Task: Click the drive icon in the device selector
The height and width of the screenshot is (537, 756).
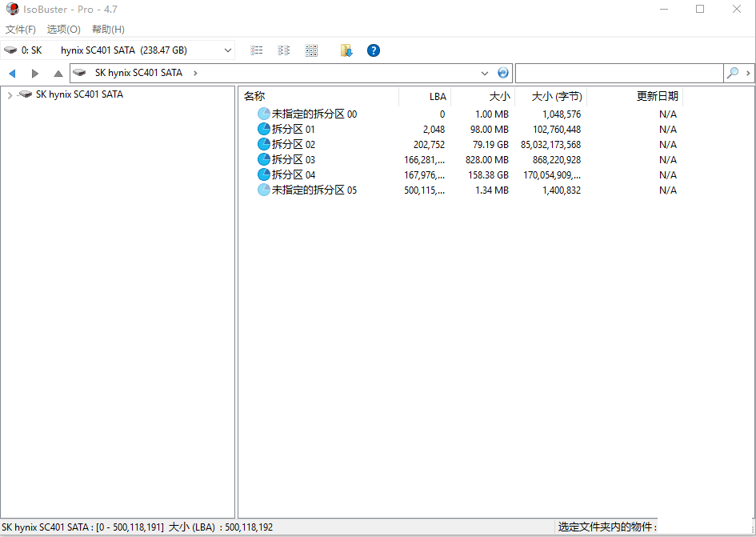Action: 10,50
